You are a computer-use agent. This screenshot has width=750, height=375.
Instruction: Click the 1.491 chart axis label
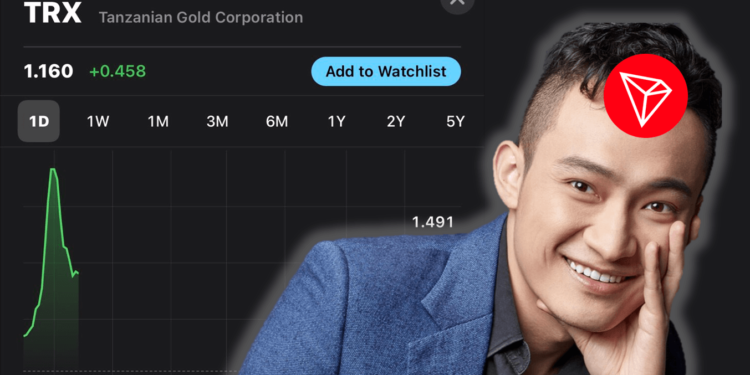tap(433, 222)
